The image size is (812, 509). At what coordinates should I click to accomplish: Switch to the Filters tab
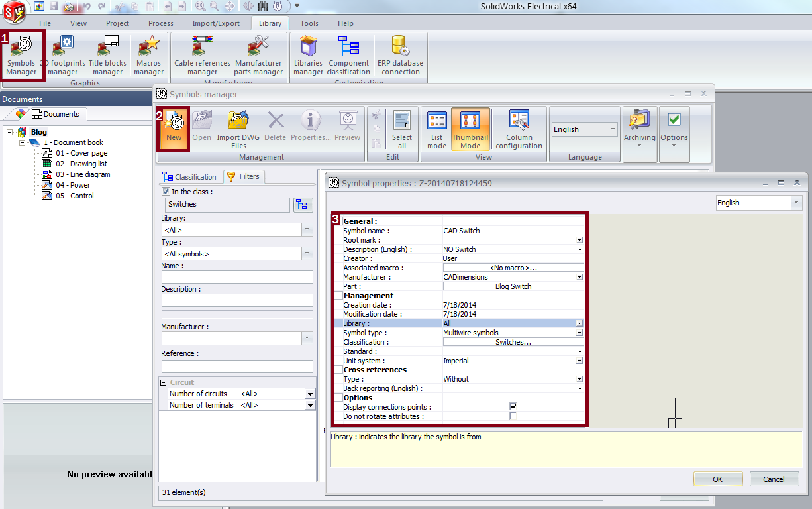coord(243,176)
